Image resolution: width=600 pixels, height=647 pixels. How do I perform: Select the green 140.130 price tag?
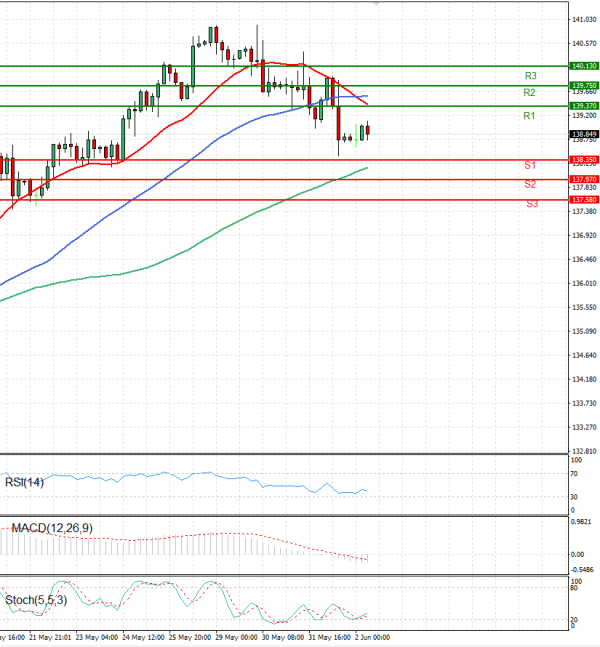point(584,66)
